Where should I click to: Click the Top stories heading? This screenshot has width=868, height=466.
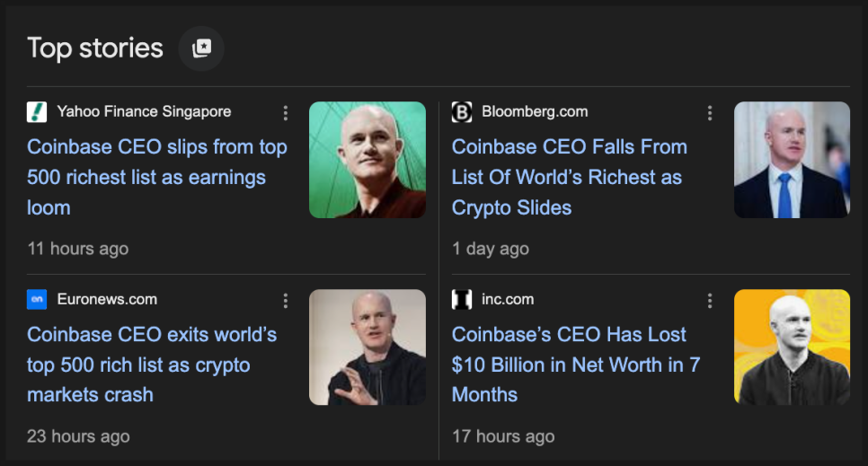click(x=95, y=48)
